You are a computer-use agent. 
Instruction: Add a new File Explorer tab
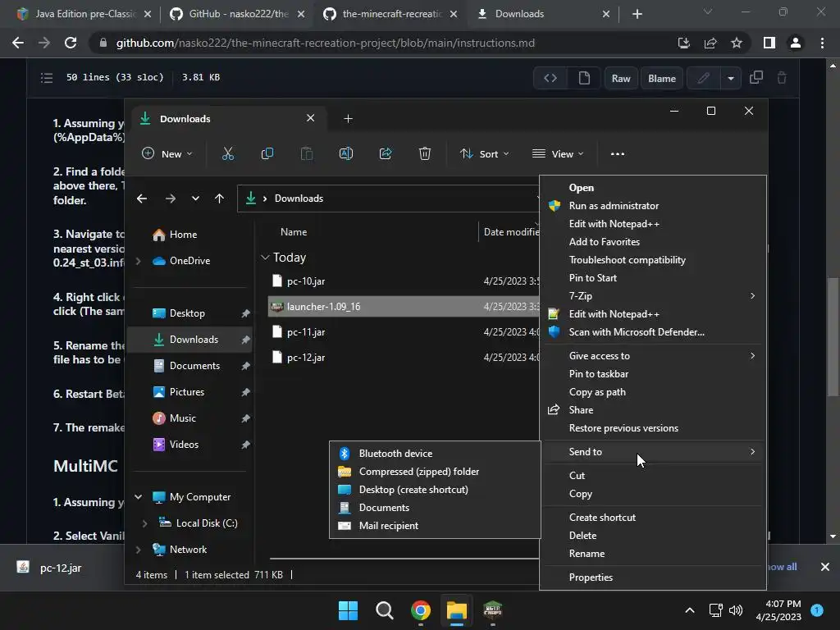point(348,118)
